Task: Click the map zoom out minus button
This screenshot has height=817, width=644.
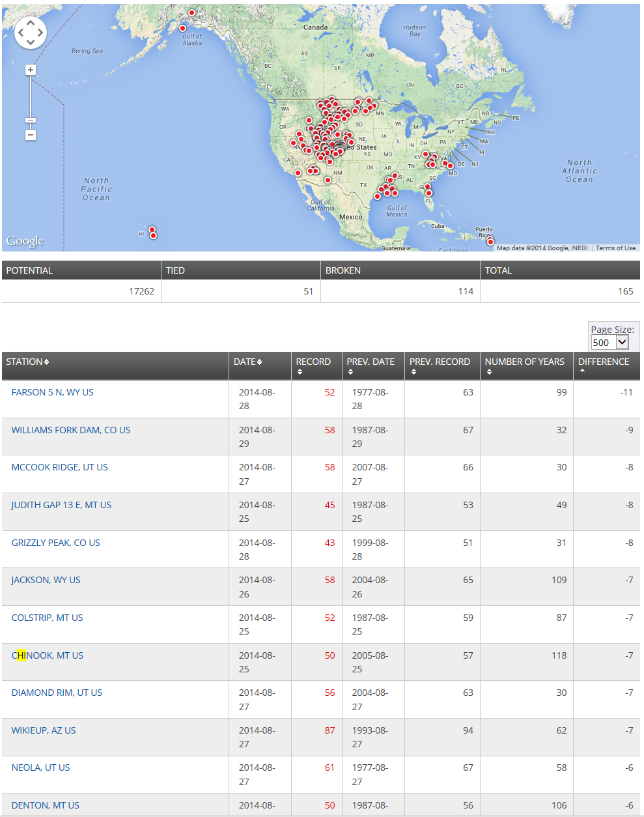Action: [30, 135]
